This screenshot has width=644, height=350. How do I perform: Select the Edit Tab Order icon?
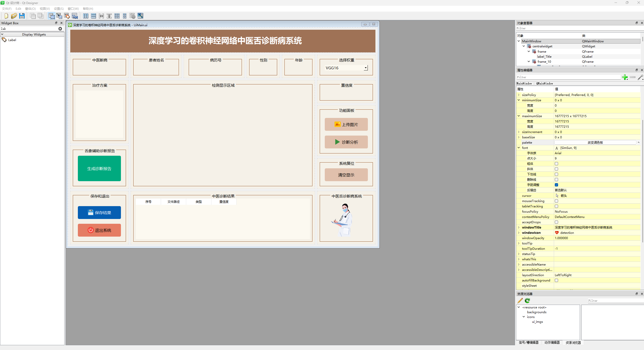tap(75, 16)
